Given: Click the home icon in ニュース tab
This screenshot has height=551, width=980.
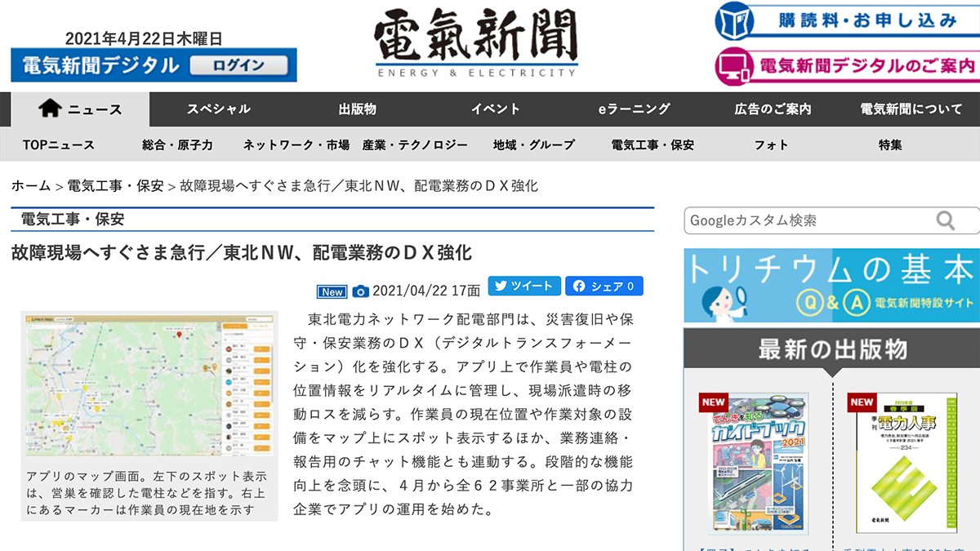Looking at the screenshot, I should pos(50,109).
